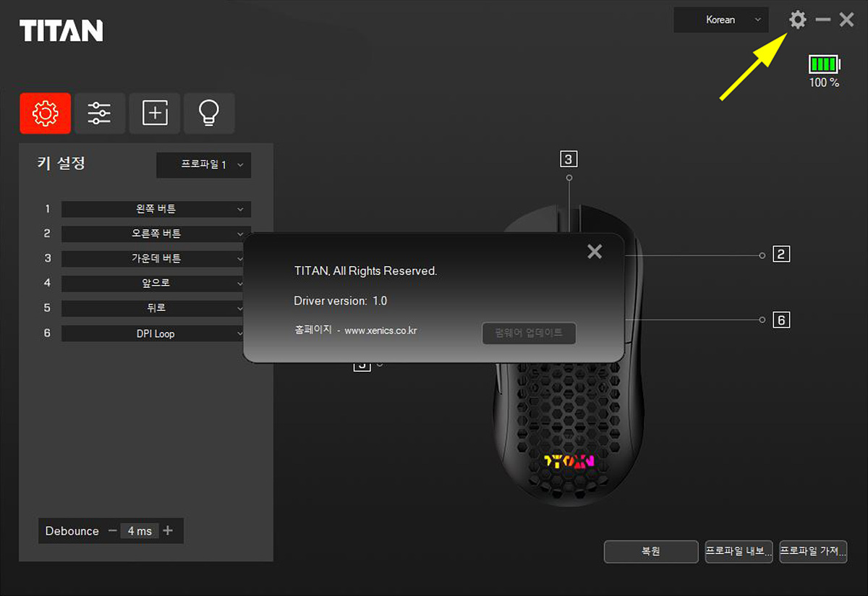868x596 pixels.
Task: Close the driver version dialog
Action: [x=595, y=251]
